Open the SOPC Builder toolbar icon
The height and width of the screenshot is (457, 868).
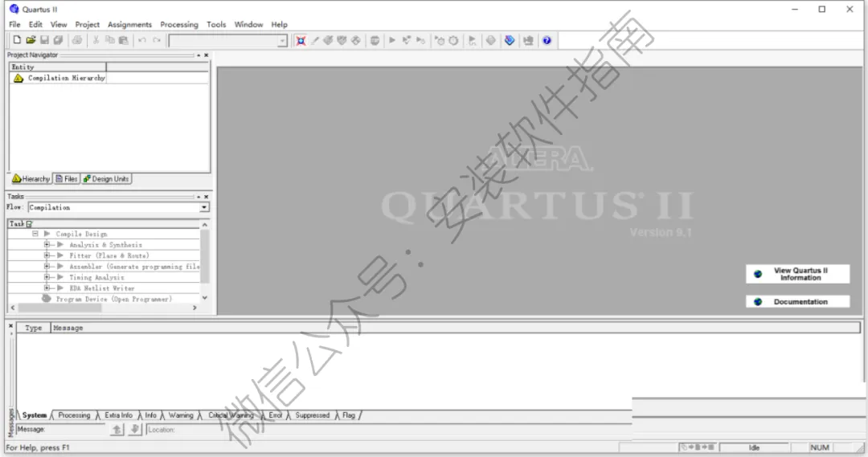point(528,40)
